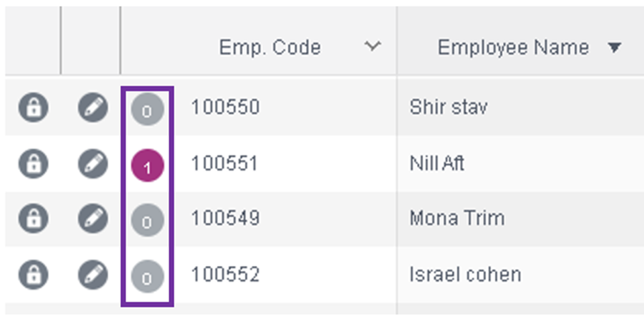Sort by the Emp. Code header
The image size is (644, 325).
tap(269, 47)
